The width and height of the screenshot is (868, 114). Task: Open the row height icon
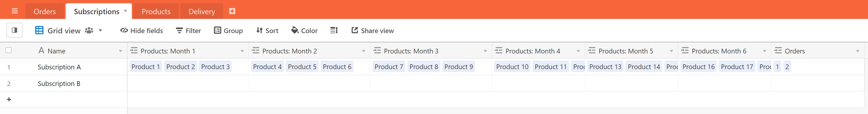pos(334,31)
